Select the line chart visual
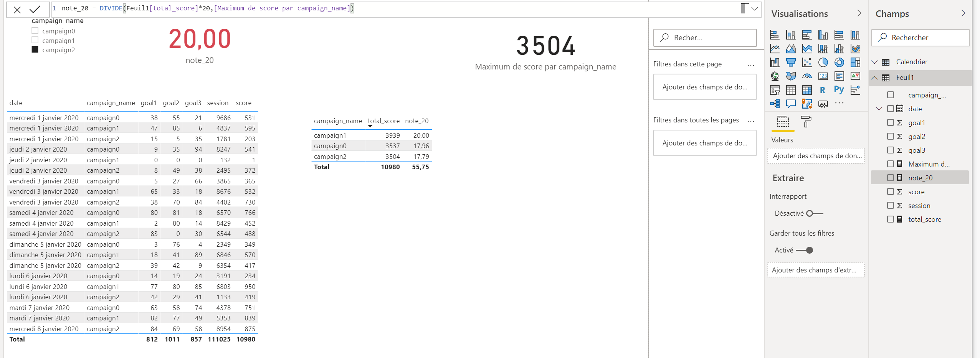 775,49
